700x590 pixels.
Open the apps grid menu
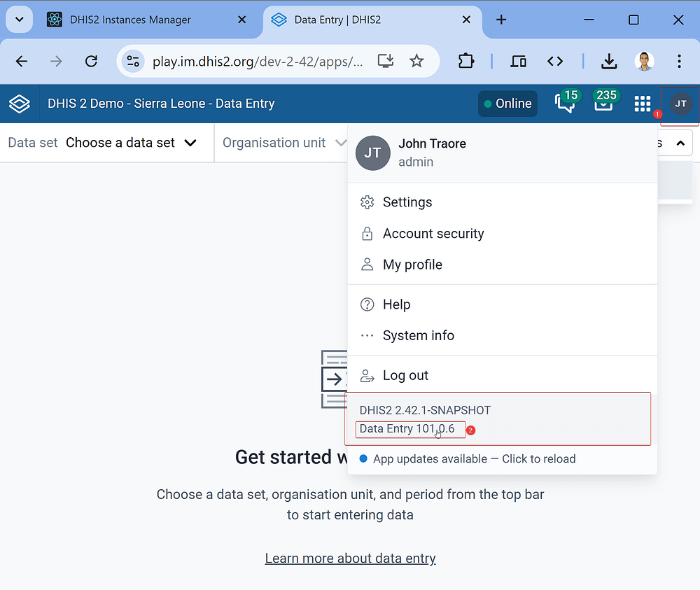click(x=643, y=104)
